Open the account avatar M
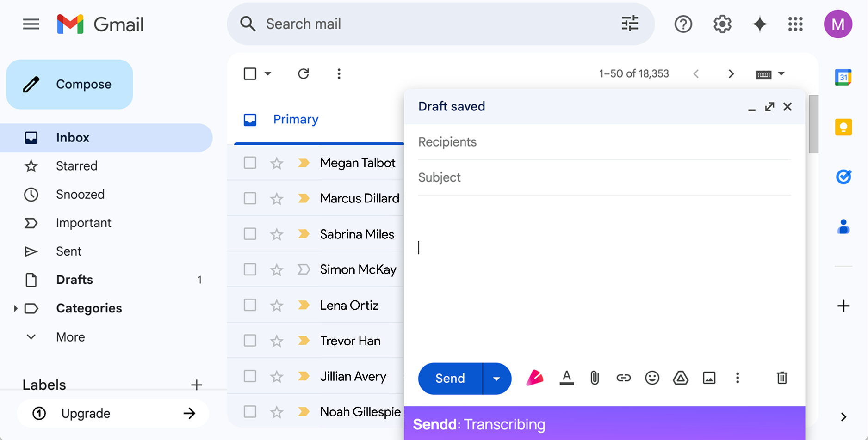 pyautogui.click(x=838, y=24)
